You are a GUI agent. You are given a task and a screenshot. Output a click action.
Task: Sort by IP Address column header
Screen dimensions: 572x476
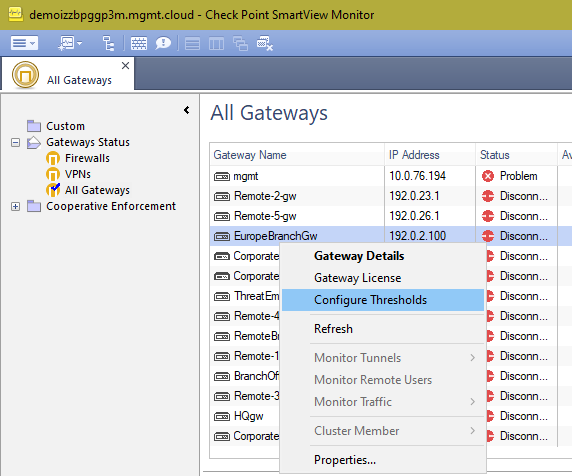pyautogui.click(x=430, y=155)
